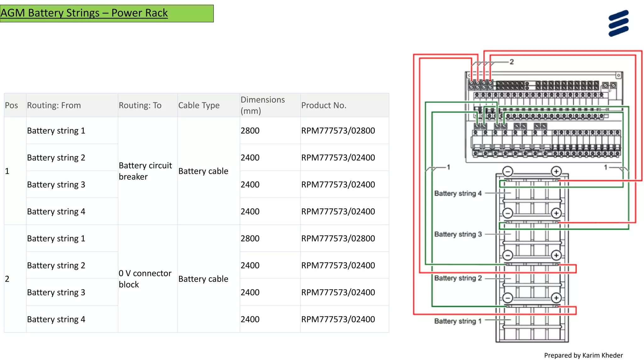Viewport: 644px width, 362px height.
Task: Select the first RPM777573/02800 product number
Action: coord(338,130)
